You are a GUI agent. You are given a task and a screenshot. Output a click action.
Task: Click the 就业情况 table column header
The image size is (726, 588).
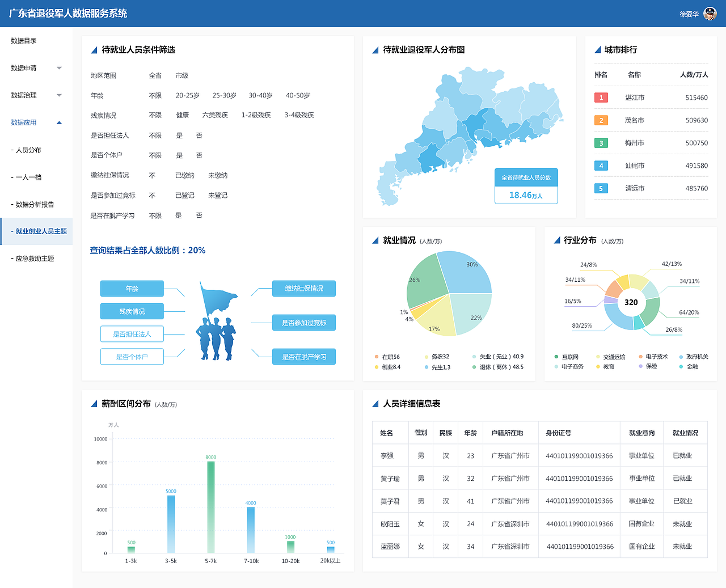point(686,433)
